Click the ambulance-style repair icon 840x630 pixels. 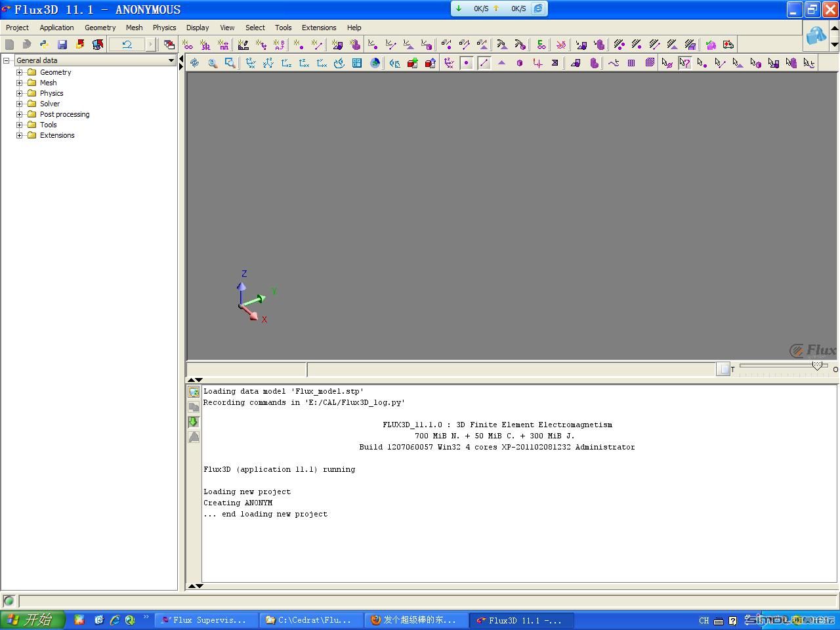coord(728,45)
